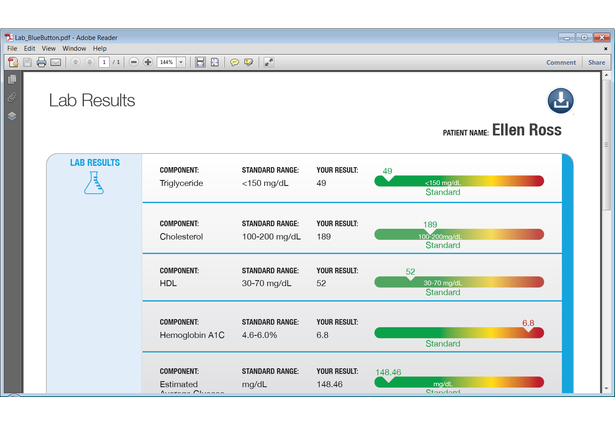The height and width of the screenshot is (424, 615).
Task: Click the Hemoglobin A1C gradient bar
Action: coord(459,333)
